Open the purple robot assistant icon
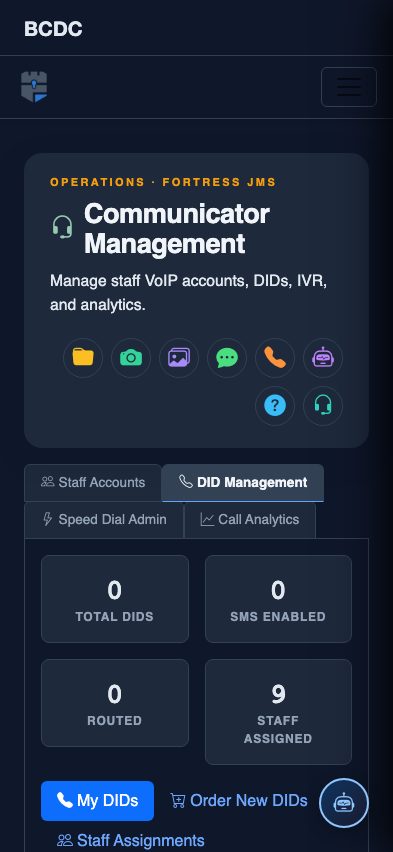 (x=323, y=358)
